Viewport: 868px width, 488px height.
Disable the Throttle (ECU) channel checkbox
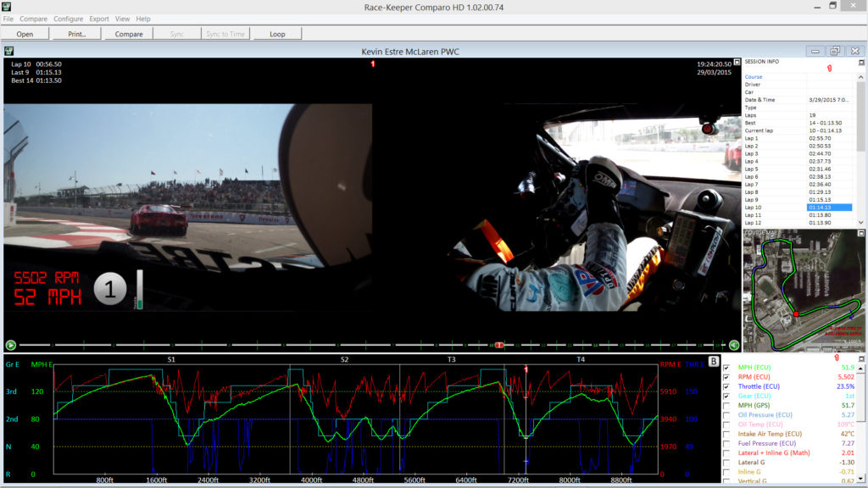(726, 386)
